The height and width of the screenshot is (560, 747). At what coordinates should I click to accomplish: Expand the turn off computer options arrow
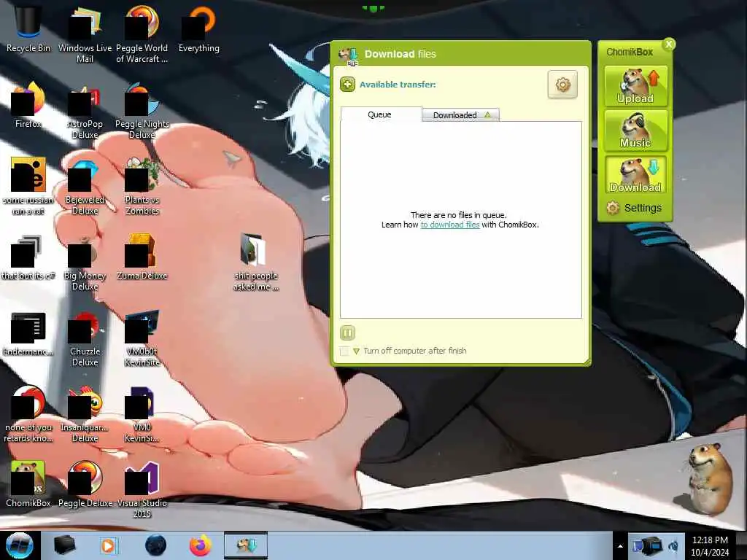(x=356, y=351)
